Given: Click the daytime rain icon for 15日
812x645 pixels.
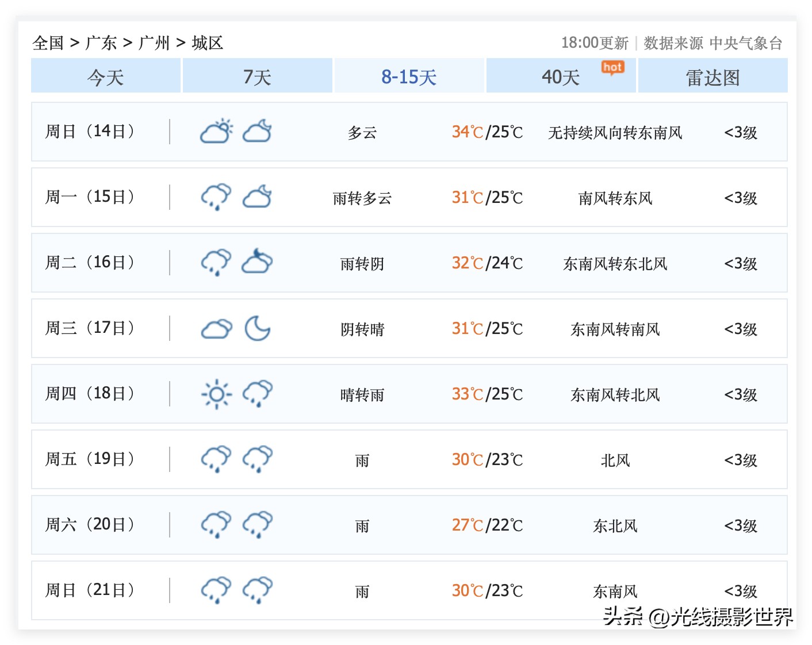Looking at the screenshot, I should click(x=216, y=197).
